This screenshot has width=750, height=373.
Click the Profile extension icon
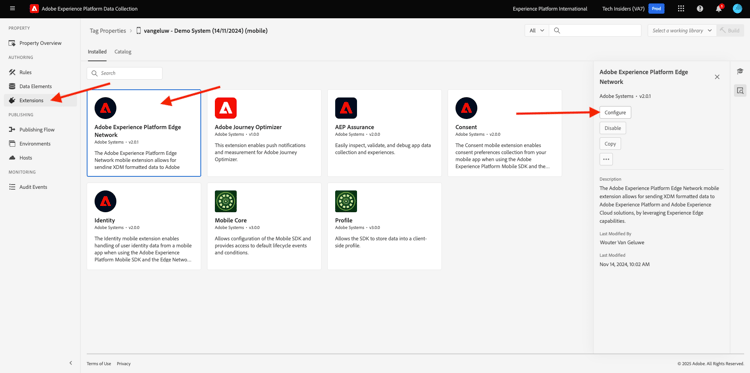pos(346,201)
